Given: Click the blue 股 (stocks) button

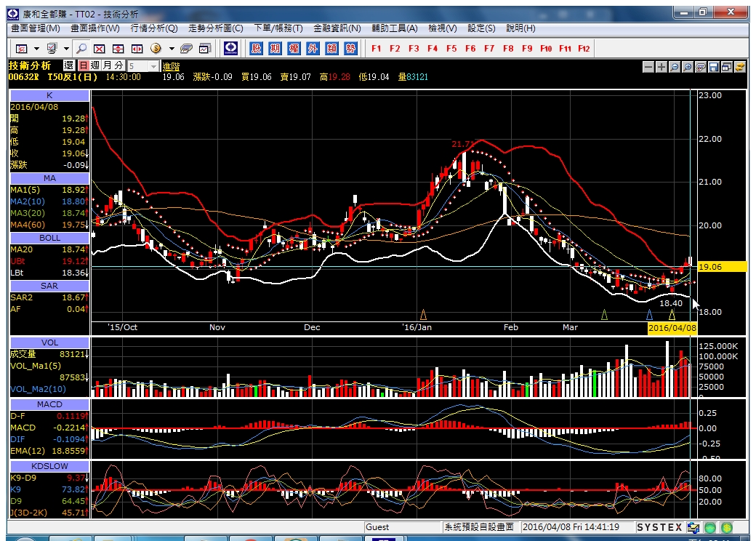Looking at the screenshot, I should point(257,48).
